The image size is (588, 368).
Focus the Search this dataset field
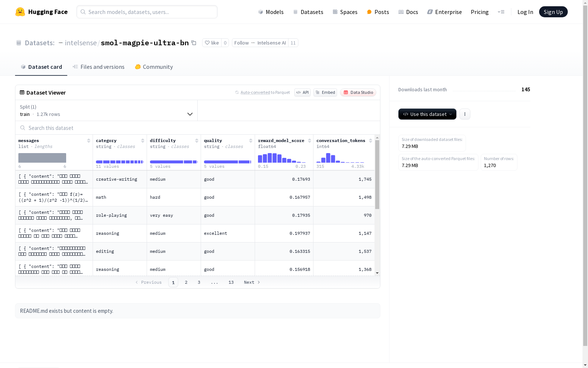pos(198,128)
